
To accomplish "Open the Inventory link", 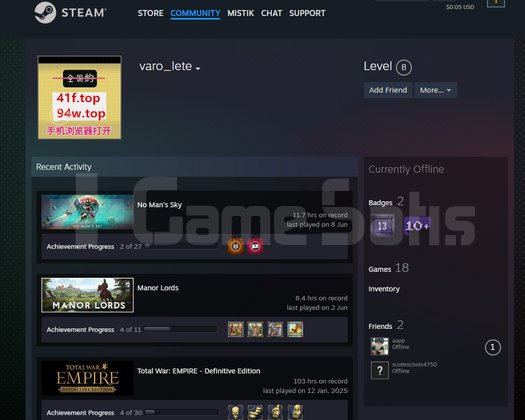I will pyautogui.click(x=384, y=289).
